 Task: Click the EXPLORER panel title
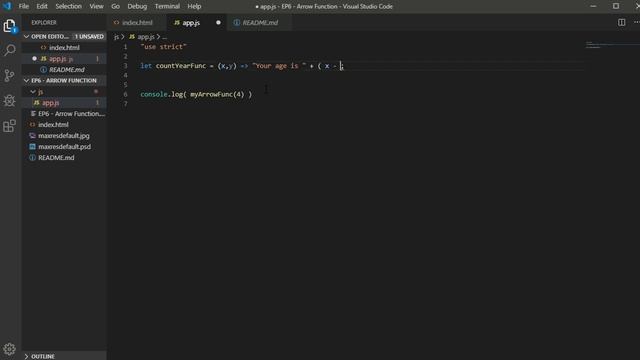click(44, 22)
